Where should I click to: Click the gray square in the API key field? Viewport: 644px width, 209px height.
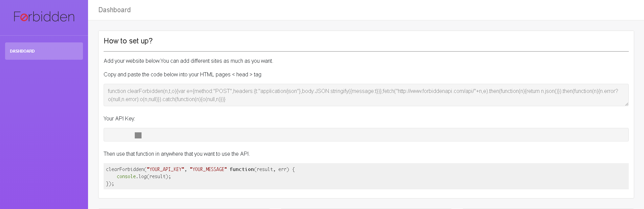click(x=138, y=135)
